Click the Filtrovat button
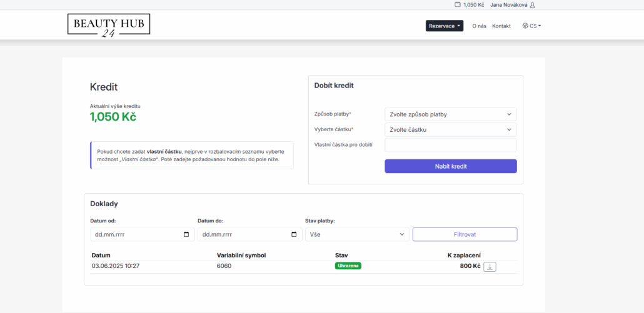The width and height of the screenshot is (644, 313). point(465,234)
